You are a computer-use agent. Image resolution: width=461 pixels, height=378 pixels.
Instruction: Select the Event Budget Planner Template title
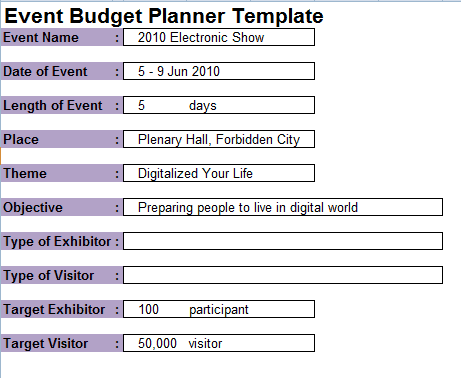[x=164, y=16]
